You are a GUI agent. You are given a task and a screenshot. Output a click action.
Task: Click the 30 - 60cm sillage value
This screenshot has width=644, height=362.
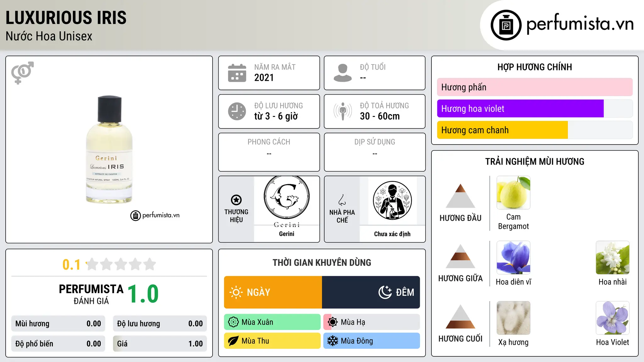[380, 116]
